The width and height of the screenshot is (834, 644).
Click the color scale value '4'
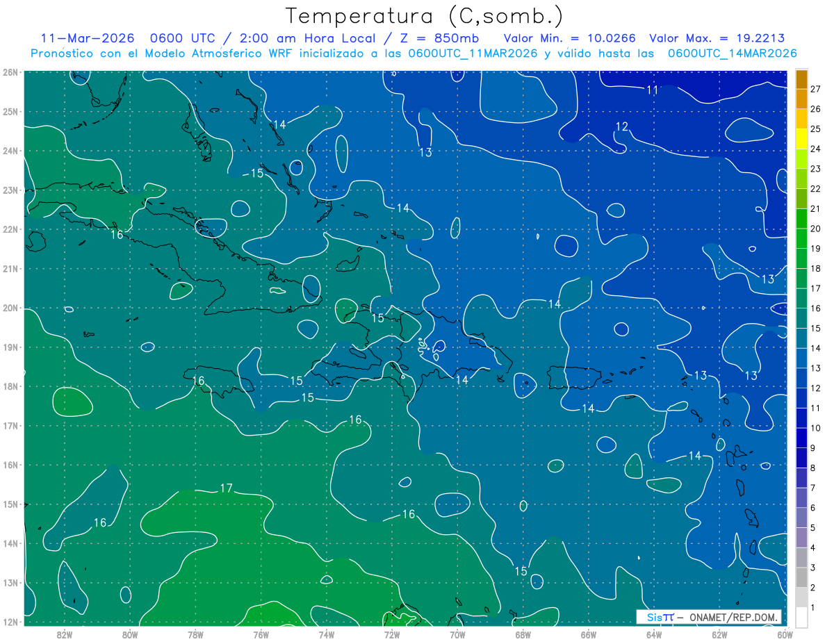812,548
